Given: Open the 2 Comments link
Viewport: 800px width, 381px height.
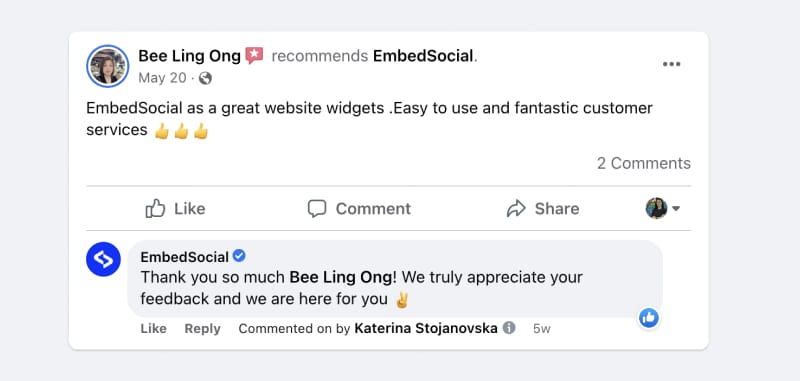Looking at the screenshot, I should coord(644,163).
